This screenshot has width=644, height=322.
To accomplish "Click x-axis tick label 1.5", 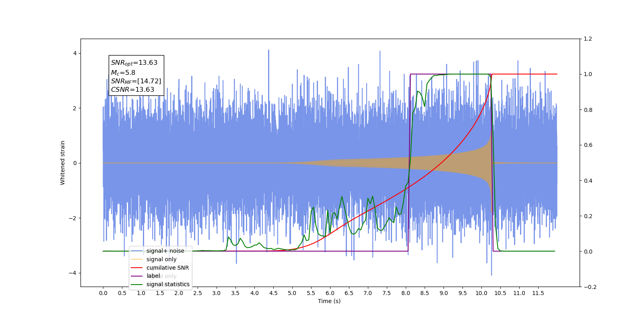I will pos(160,293).
